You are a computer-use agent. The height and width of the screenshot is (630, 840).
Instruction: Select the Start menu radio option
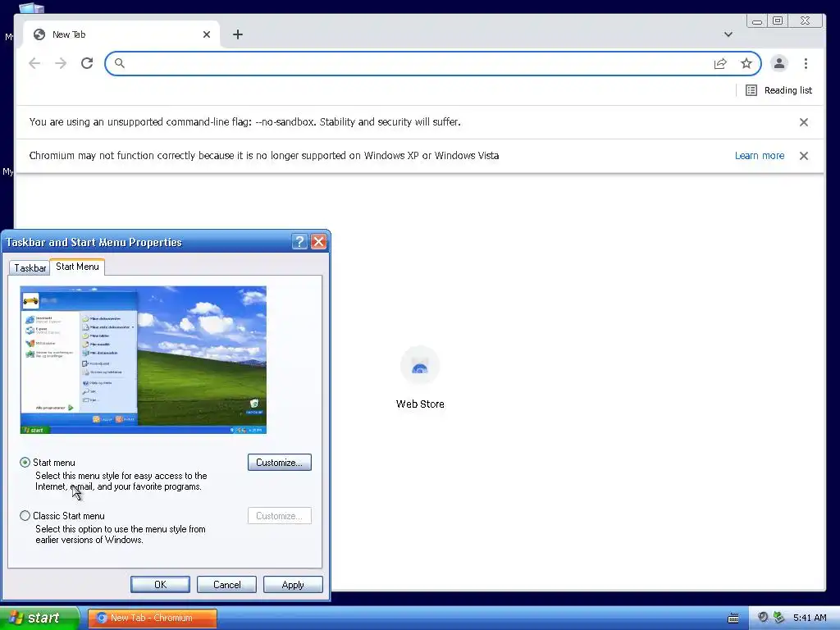coord(25,463)
